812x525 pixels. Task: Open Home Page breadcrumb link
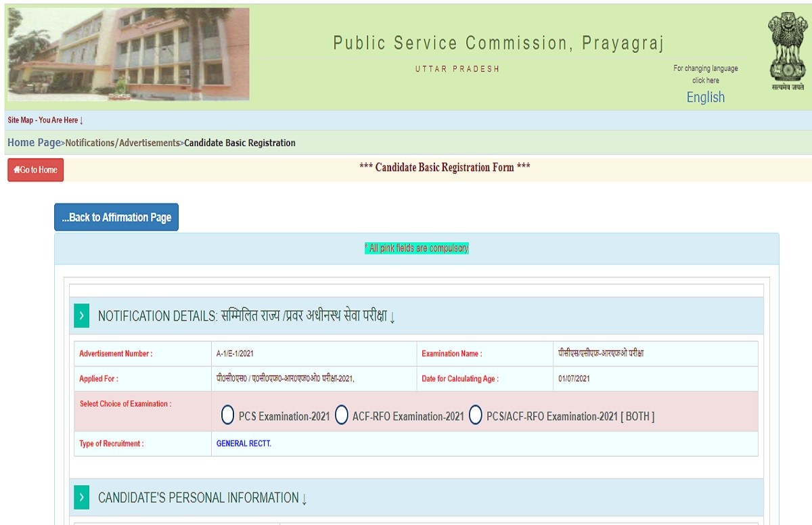(34, 143)
